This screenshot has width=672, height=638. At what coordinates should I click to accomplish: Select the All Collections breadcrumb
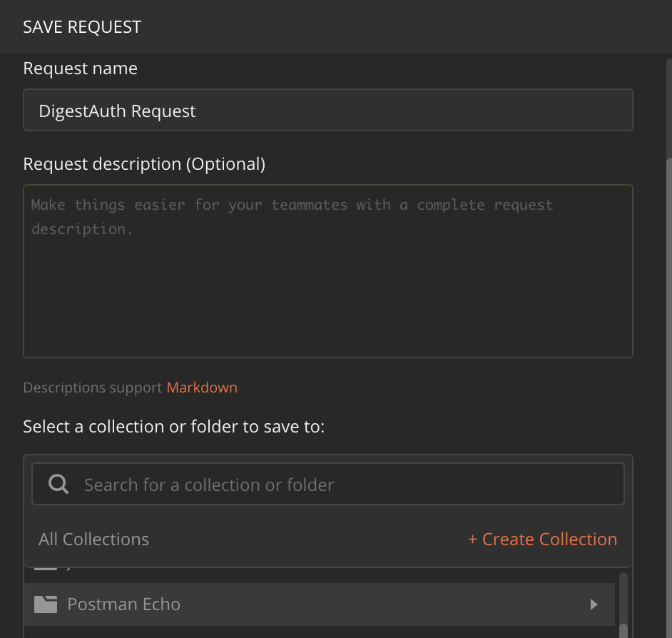point(94,539)
